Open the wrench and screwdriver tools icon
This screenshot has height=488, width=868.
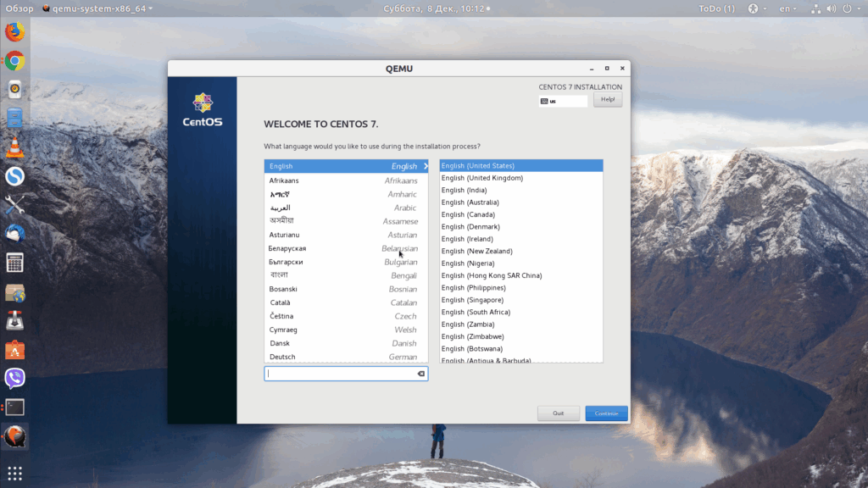click(x=15, y=205)
